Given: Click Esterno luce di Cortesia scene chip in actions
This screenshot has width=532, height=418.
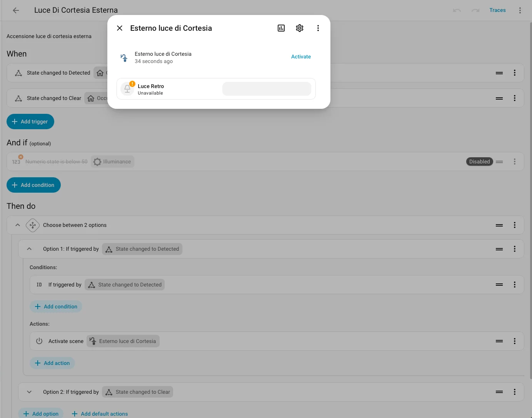Looking at the screenshot, I should [123, 341].
